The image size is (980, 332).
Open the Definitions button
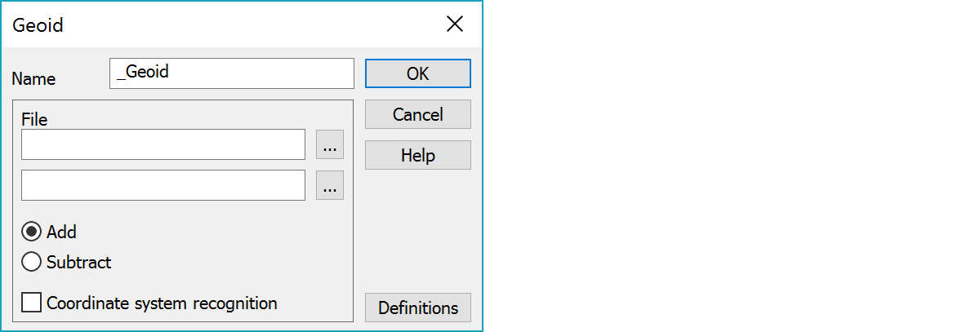tap(417, 308)
